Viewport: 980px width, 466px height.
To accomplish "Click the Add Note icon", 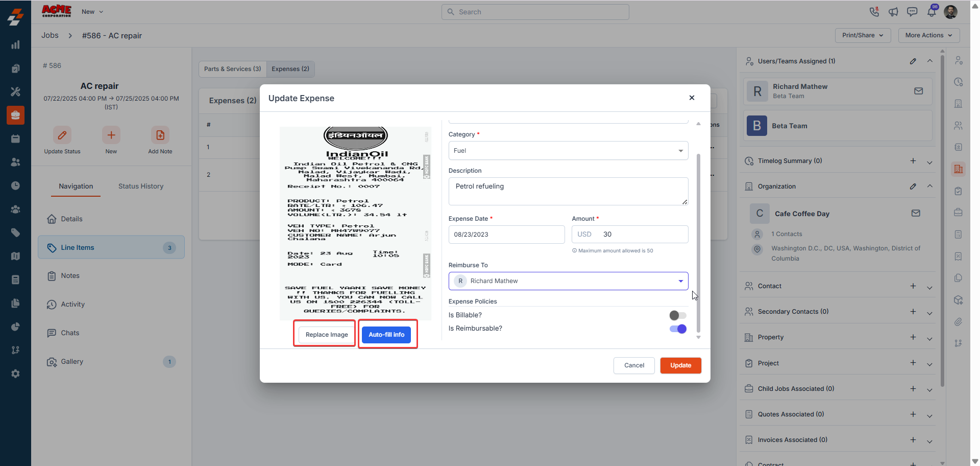I will (x=160, y=135).
